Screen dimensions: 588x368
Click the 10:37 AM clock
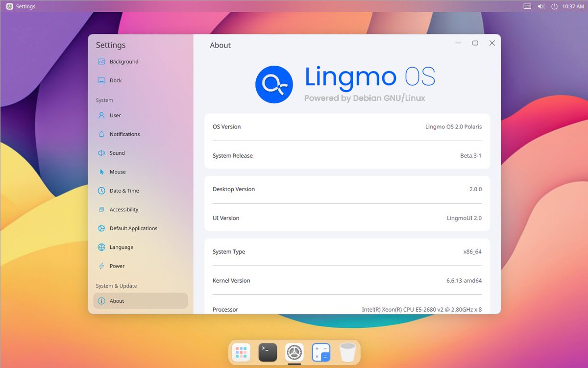tap(573, 6)
